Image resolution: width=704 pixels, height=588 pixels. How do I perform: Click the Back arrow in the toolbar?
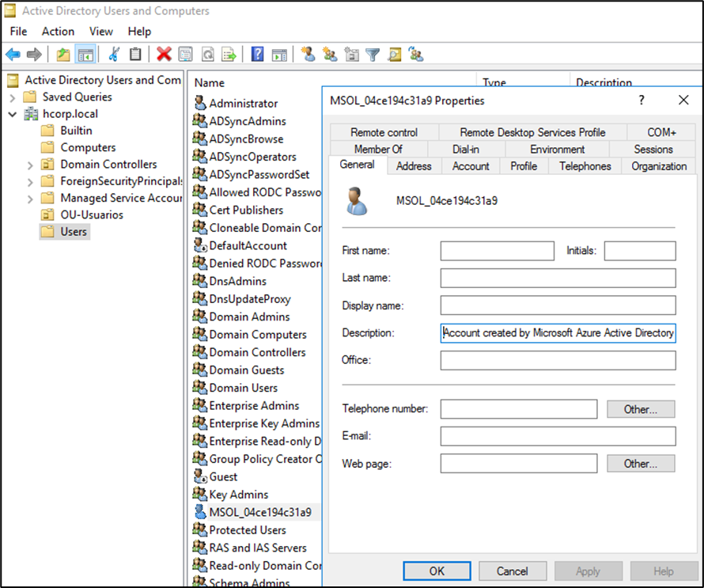pos(13,55)
